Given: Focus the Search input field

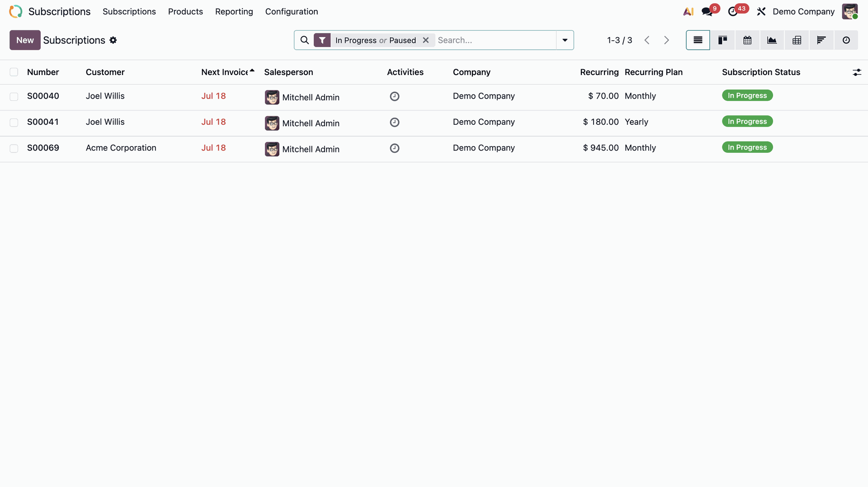Looking at the screenshot, I should pos(495,40).
